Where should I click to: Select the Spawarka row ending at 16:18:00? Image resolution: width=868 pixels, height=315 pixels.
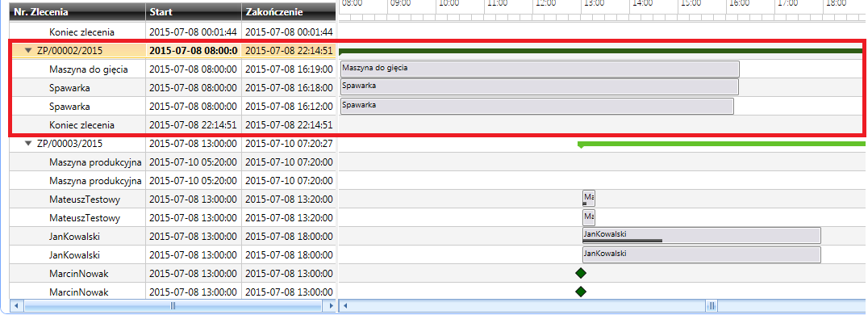[x=173, y=87]
